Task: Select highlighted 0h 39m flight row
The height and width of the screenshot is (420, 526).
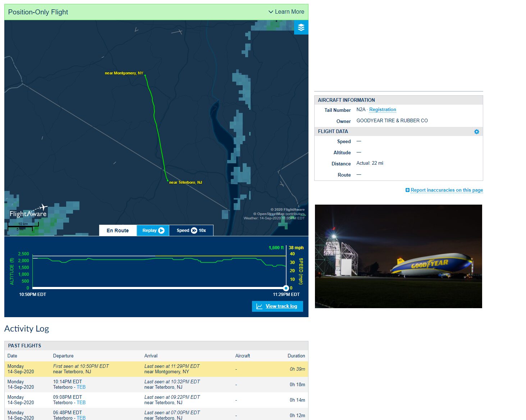Action: (156, 369)
